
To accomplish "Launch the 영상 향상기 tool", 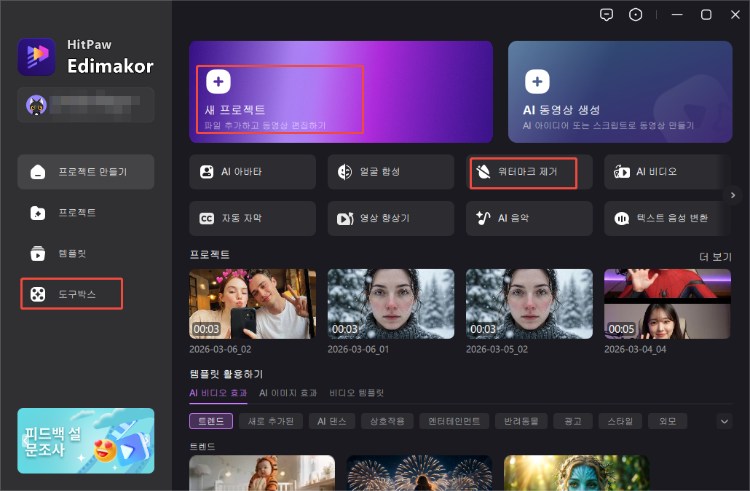I will point(391,218).
